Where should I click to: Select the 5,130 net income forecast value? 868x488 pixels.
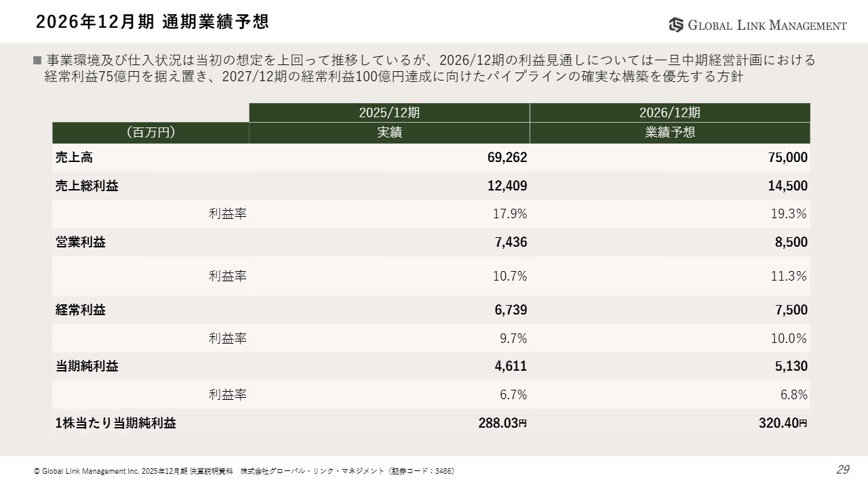791,366
